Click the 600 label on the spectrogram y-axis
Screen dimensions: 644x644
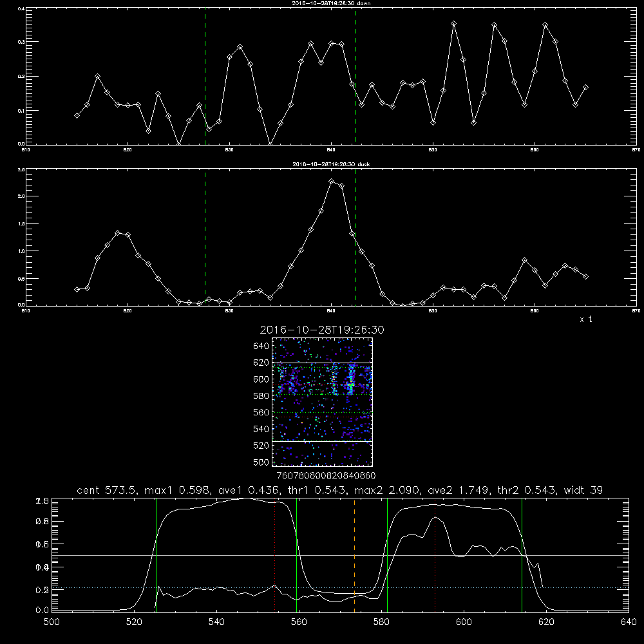[x=261, y=379]
